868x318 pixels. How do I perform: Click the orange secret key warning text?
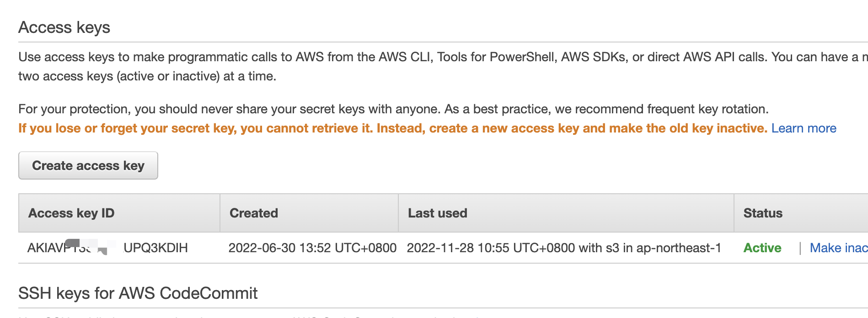pyautogui.click(x=392, y=128)
